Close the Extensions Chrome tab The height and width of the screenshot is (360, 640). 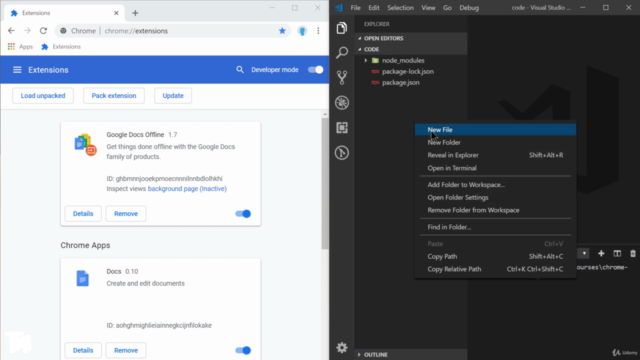coord(116,13)
